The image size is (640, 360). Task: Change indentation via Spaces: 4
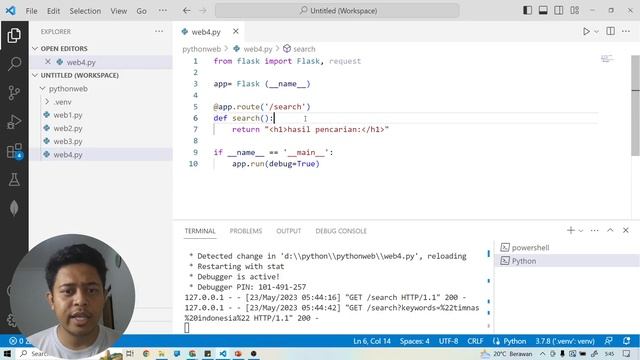(x=414, y=341)
